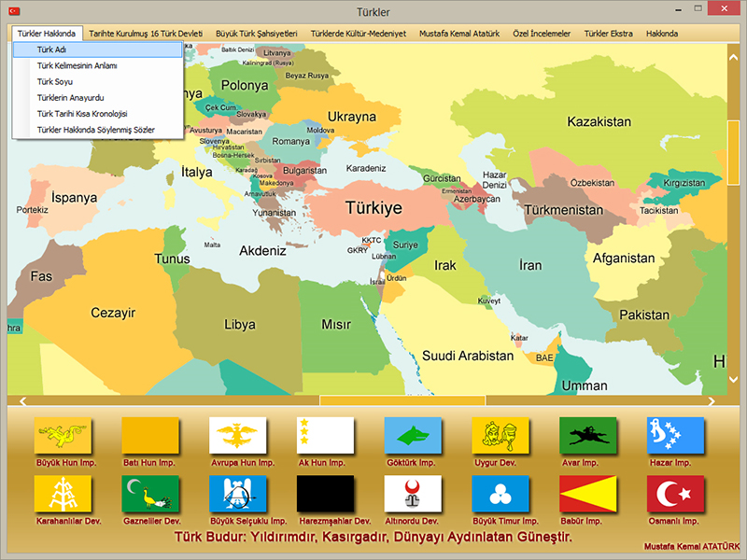This screenshot has height=560, width=747.
Task: Open the Büyük Hun Imp. flag icon
Action: click(x=63, y=436)
